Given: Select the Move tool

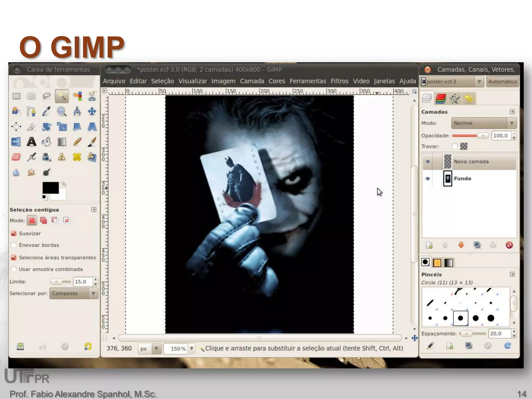Looking at the screenshot, I should [x=92, y=112].
